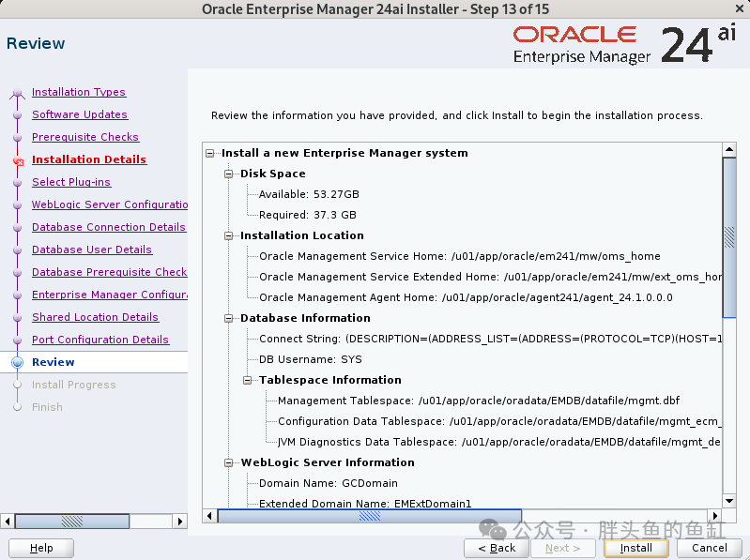Screen dimensions: 750x560
Task: Click the Prerequisite Checks step bullet
Action: pos(17,138)
